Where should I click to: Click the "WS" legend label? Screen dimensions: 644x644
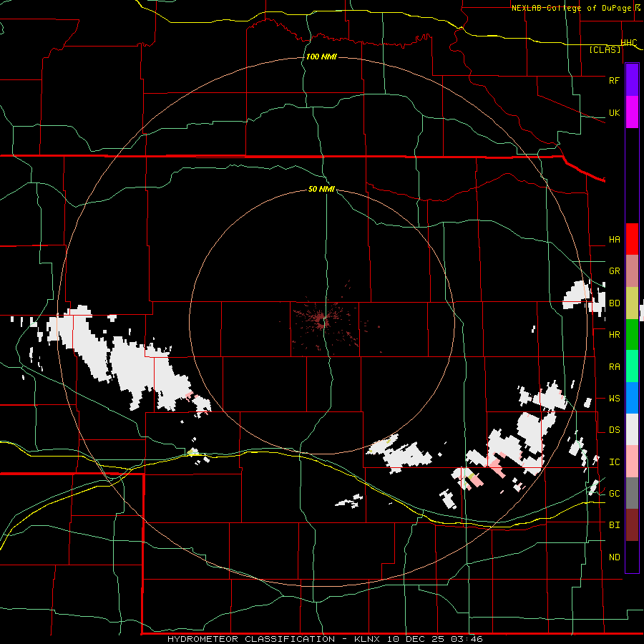click(614, 399)
